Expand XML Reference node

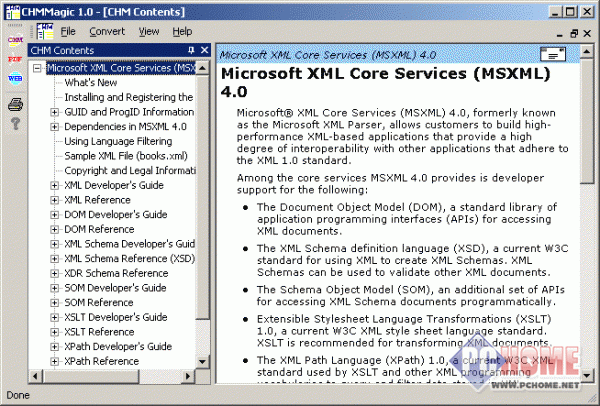pos(54,200)
